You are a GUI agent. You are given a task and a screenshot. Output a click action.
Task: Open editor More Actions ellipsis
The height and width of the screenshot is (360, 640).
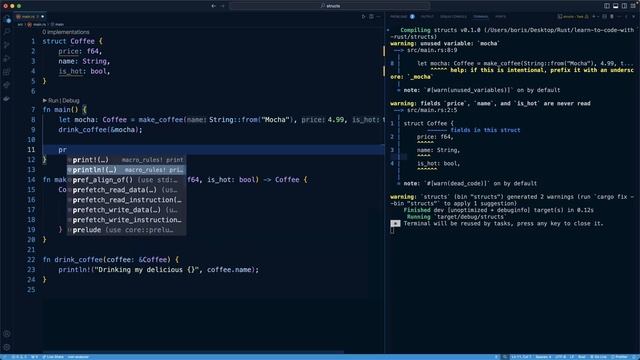click(378, 17)
